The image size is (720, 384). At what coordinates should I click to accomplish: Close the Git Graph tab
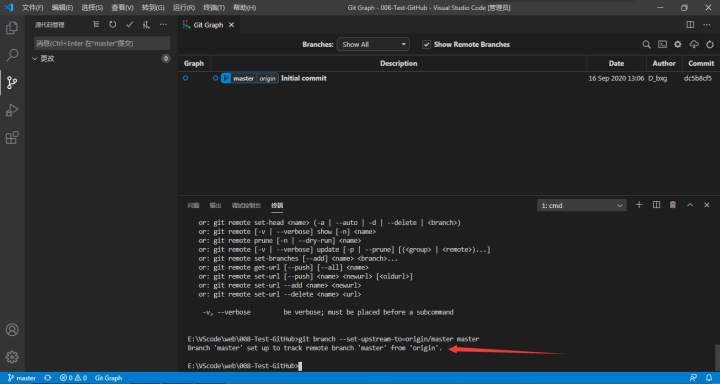[231, 25]
